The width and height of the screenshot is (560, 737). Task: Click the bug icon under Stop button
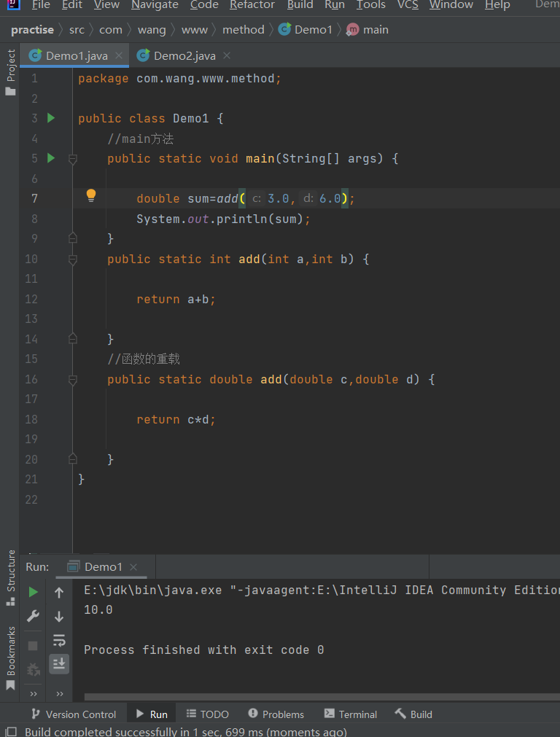pyautogui.click(x=33, y=669)
